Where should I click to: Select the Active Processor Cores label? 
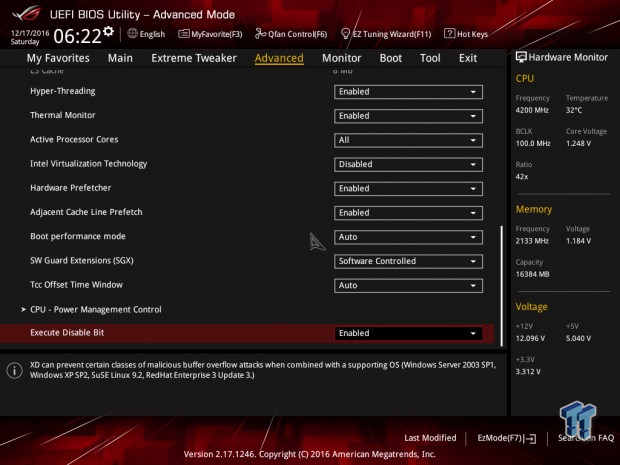(x=74, y=139)
